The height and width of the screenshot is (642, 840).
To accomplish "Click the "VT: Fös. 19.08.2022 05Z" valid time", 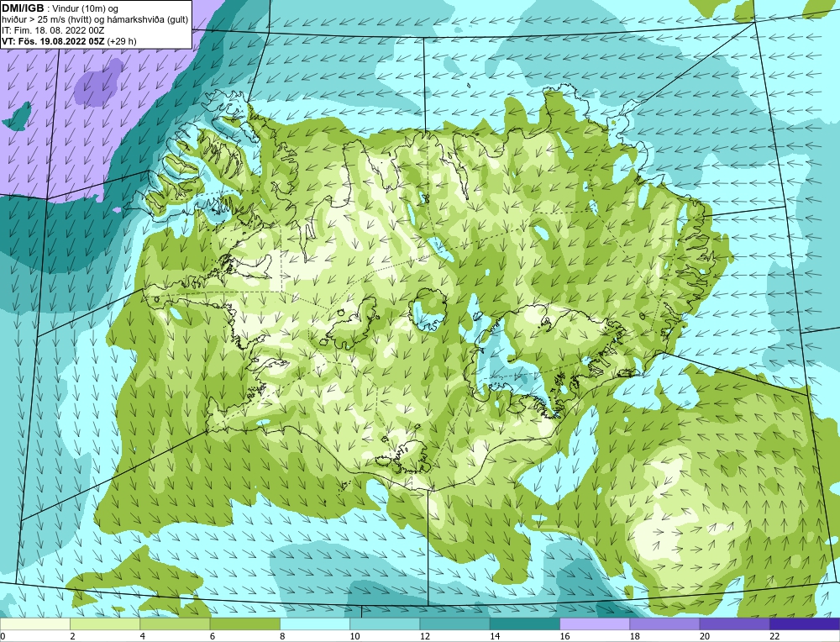I will [x=54, y=40].
